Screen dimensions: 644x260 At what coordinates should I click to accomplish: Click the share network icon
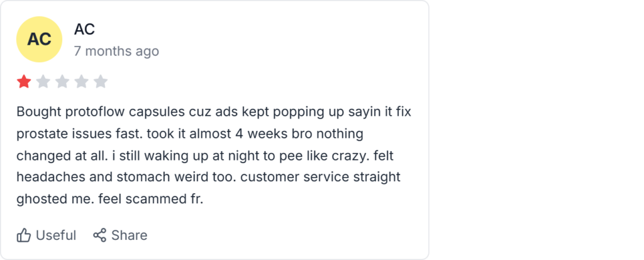(99, 235)
